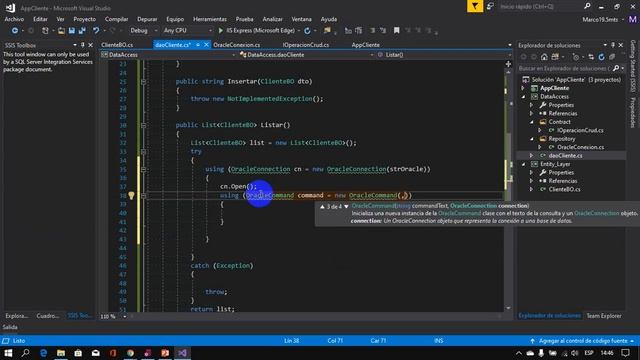Collapse the Insertar method outline
Screen dimensions: 640x360
click(x=143, y=82)
